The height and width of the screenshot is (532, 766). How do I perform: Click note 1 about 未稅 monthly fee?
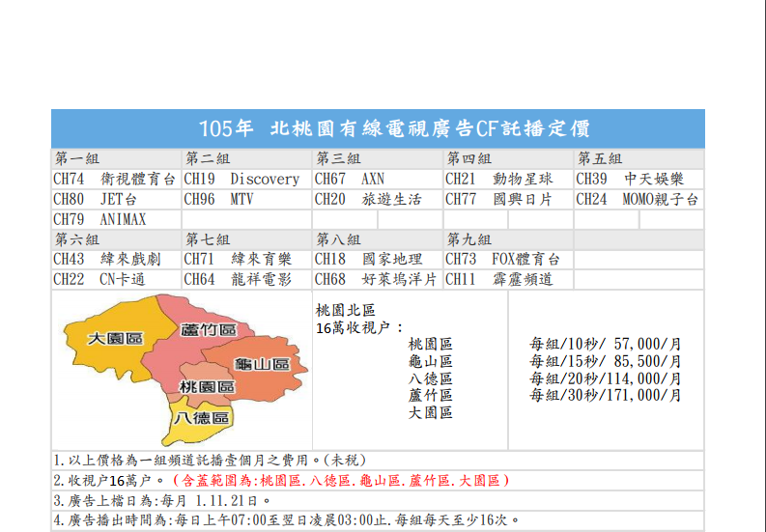[x=210, y=461]
